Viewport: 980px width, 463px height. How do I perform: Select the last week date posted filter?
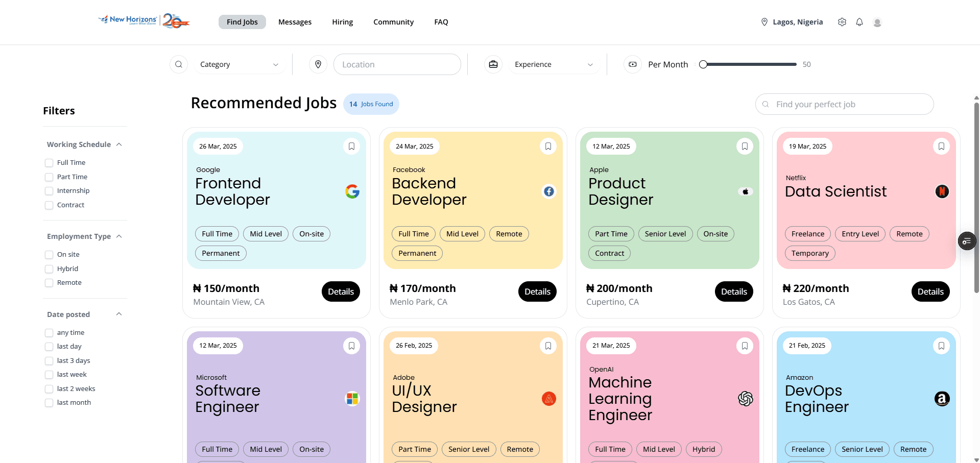(49, 374)
